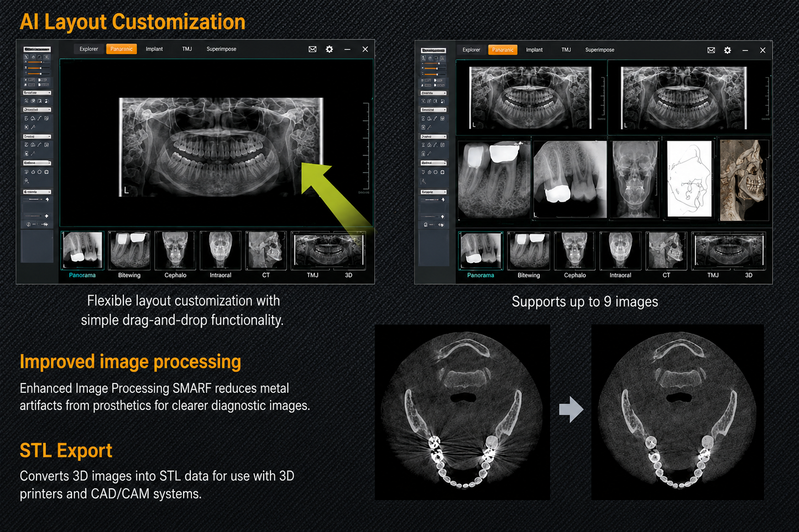
Task: Click large panoramic X-ray in left window viewer
Action: point(221,147)
